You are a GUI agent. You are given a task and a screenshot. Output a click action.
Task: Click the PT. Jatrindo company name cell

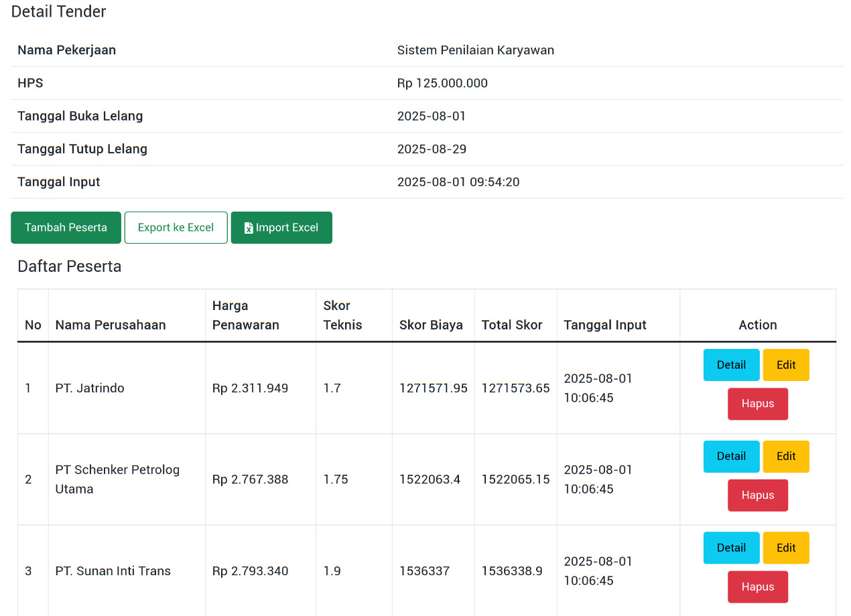[x=90, y=388]
